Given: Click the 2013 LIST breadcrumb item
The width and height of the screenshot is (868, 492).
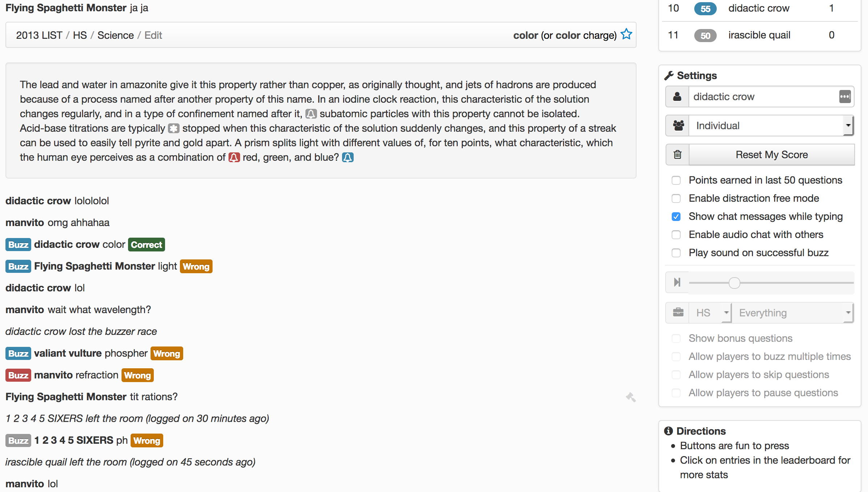Looking at the screenshot, I should pos(39,35).
